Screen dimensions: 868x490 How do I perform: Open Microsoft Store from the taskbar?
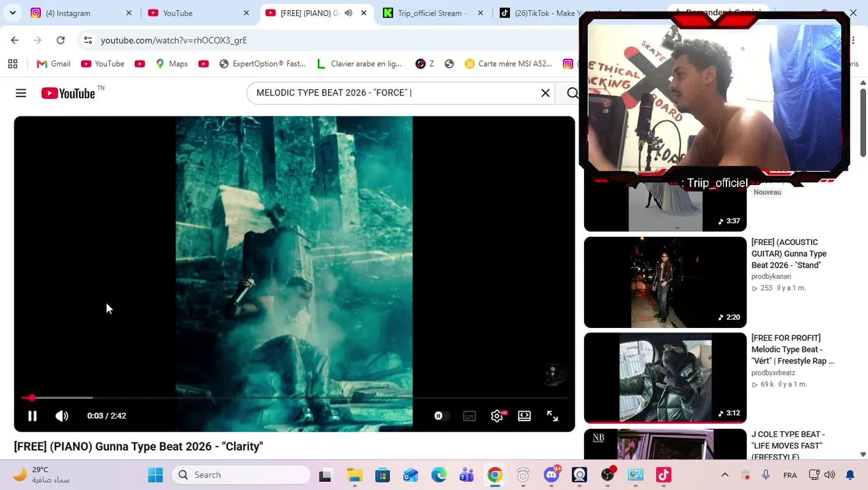coord(383,474)
